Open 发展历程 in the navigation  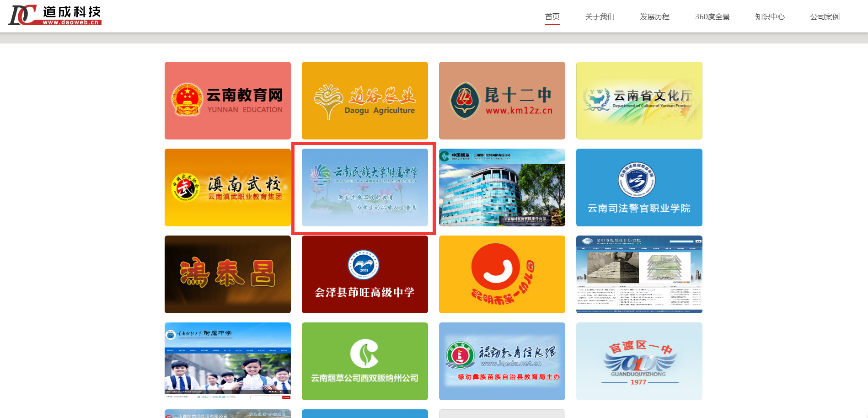(654, 17)
